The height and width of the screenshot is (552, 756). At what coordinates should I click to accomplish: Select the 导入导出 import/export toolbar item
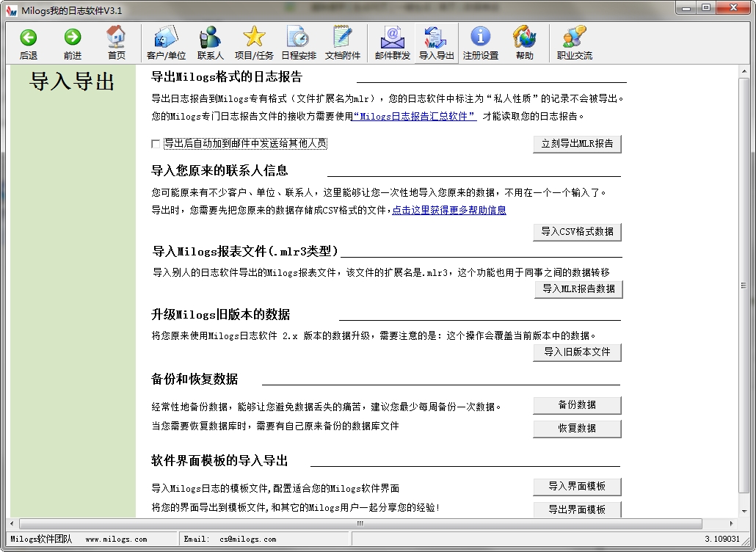(x=435, y=43)
